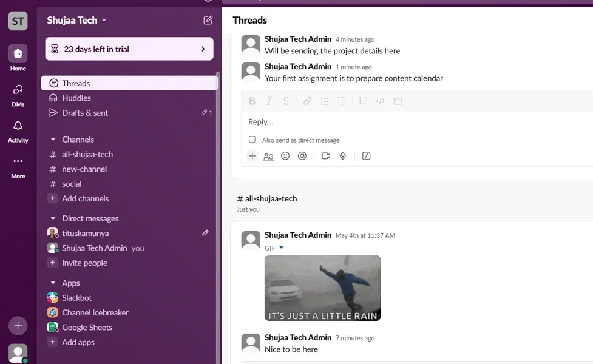Screen dimensions: 593x364
Task: Record an audio clip with microphone icon
Action: pyautogui.click(x=343, y=156)
